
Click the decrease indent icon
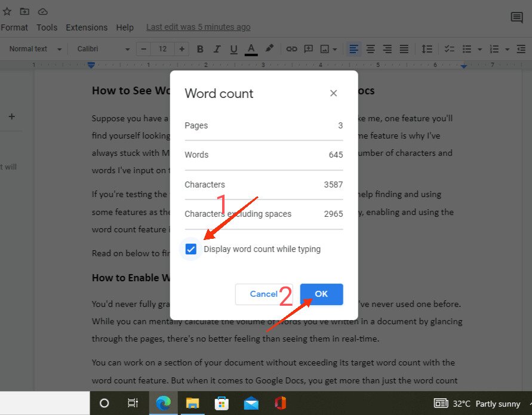[521, 49]
